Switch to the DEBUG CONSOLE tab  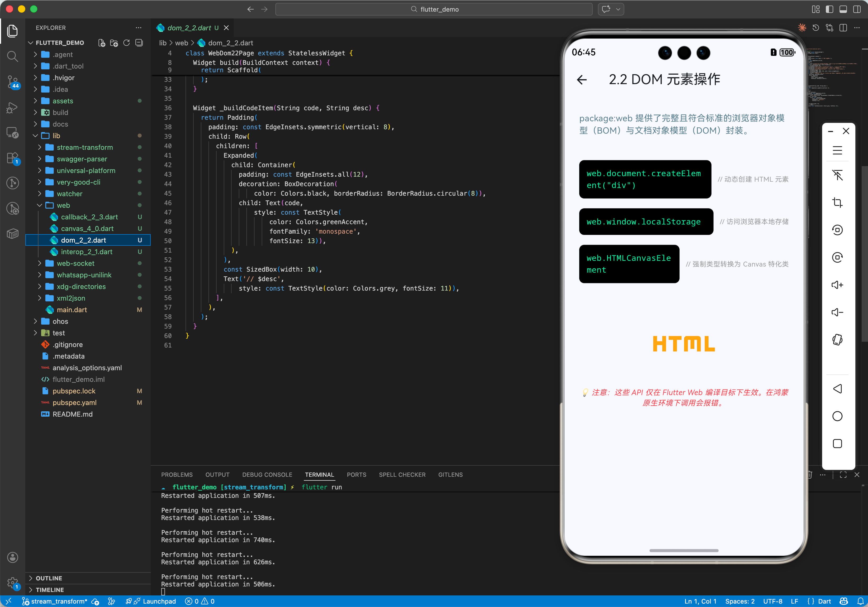coord(267,475)
